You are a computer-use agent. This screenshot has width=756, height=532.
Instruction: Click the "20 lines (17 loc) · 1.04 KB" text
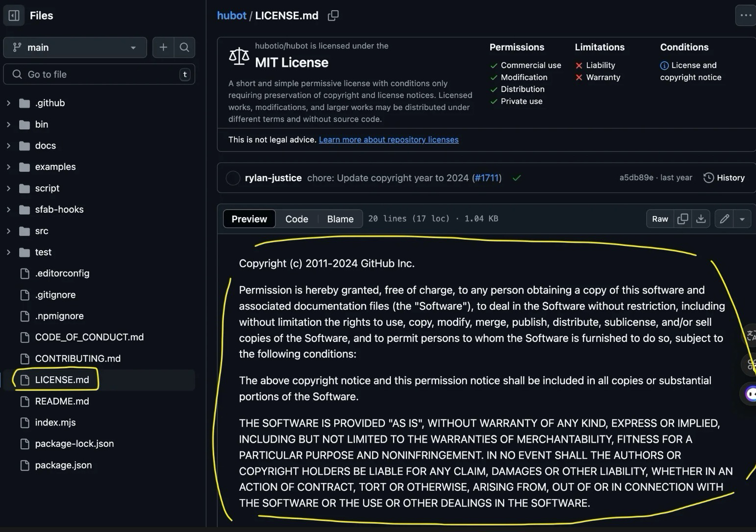[433, 219]
